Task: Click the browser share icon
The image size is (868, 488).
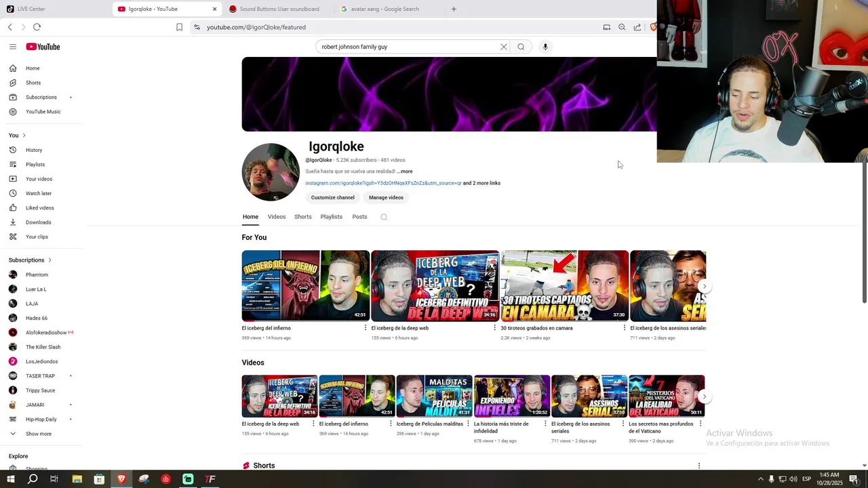Action: tap(637, 27)
